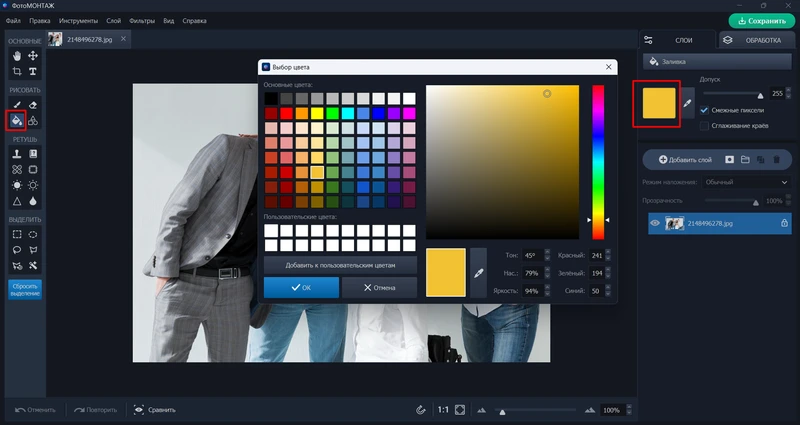This screenshot has width=800, height=425.
Task: Click the 1:1 zoom button
Action: (443, 410)
